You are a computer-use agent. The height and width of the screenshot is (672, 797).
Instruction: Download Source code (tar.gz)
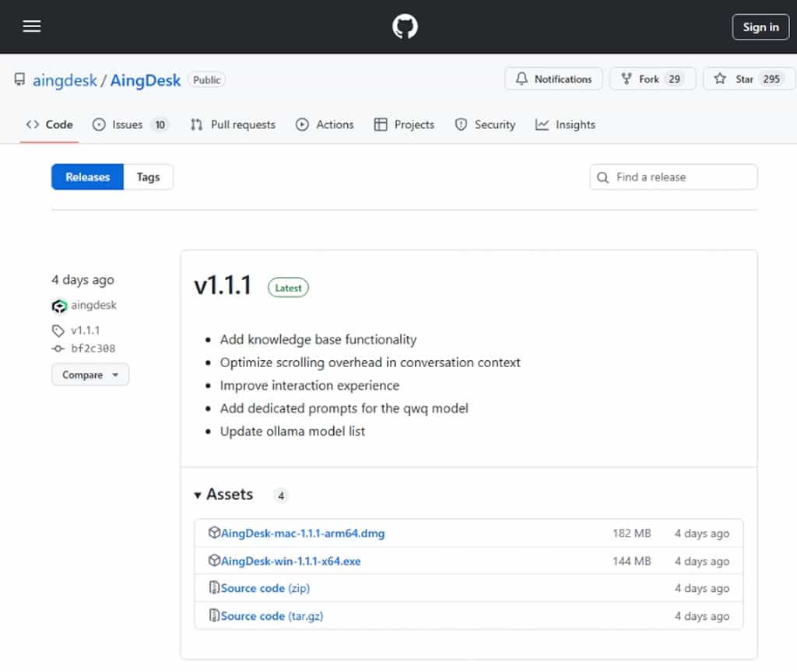(272, 616)
